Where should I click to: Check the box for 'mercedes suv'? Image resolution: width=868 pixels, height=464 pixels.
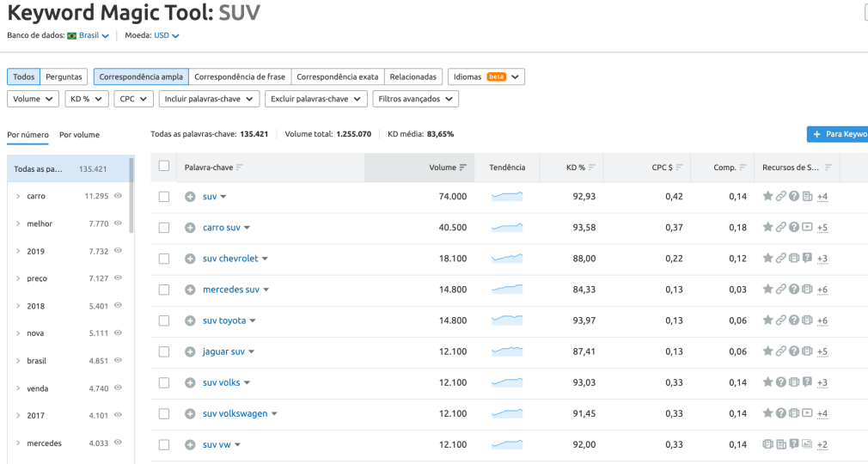click(x=164, y=290)
